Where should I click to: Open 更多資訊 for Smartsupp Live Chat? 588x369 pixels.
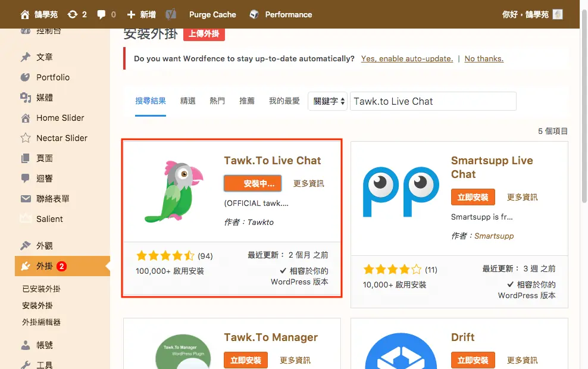tap(523, 197)
